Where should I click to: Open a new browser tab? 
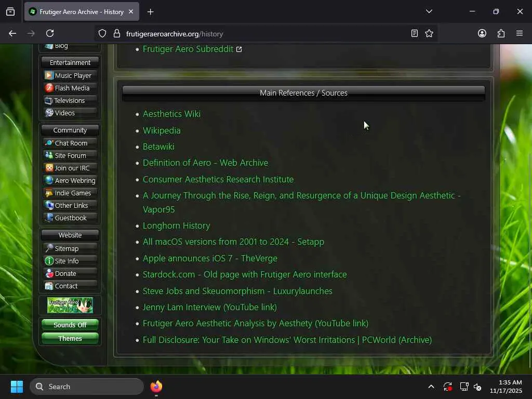pyautogui.click(x=150, y=12)
